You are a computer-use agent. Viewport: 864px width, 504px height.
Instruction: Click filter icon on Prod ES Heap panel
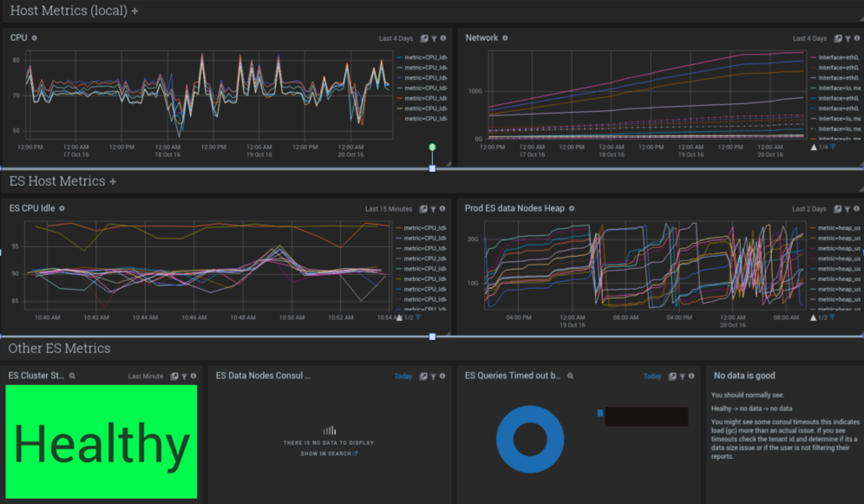(848, 209)
